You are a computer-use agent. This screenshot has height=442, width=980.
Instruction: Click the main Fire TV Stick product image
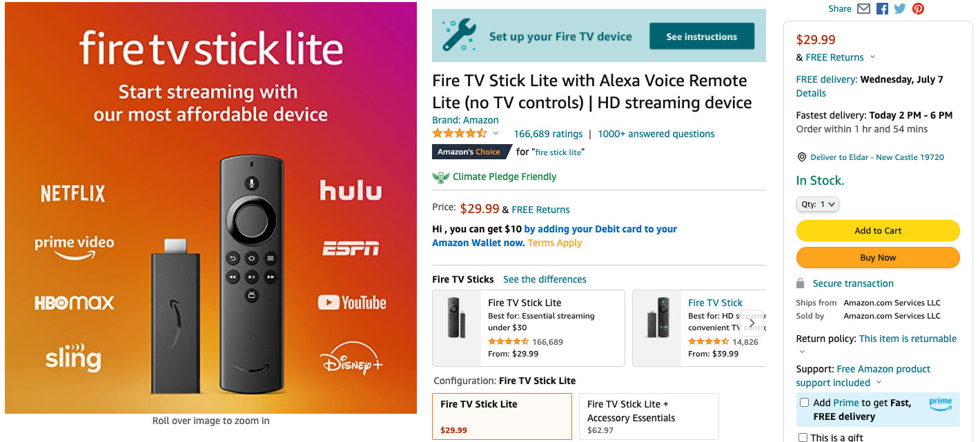pyautogui.click(x=210, y=208)
